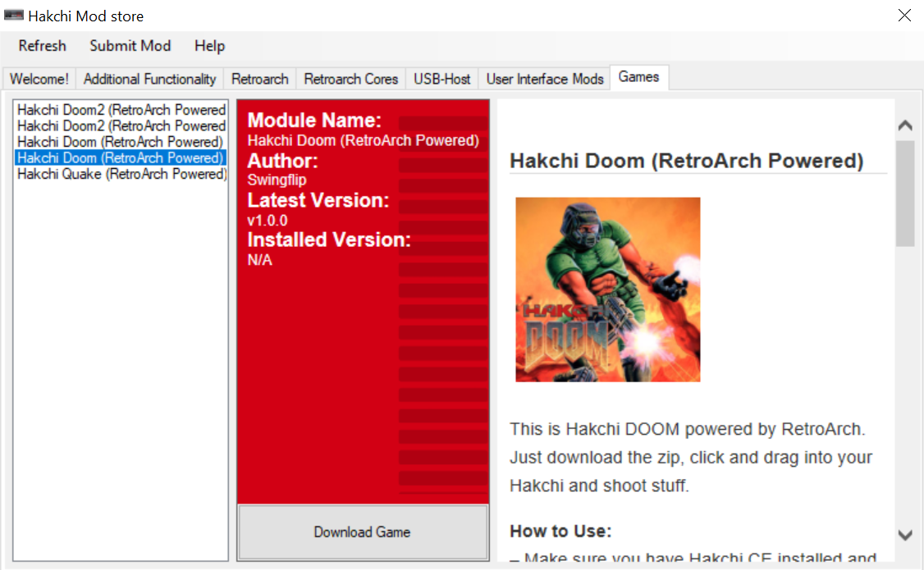Image resolution: width=924 pixels, height=570 pixels.
Task: Open the Submit Mod menu
Action: [x=130, y=46]
